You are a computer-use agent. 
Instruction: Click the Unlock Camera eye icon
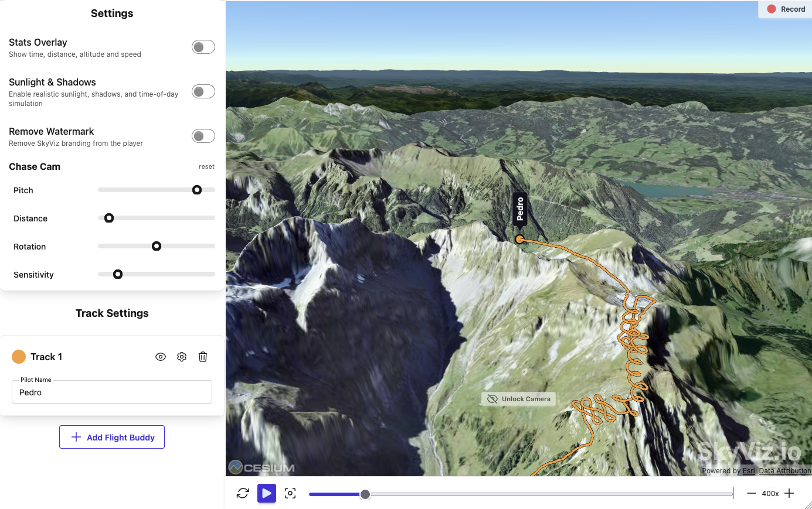[491, 399]
